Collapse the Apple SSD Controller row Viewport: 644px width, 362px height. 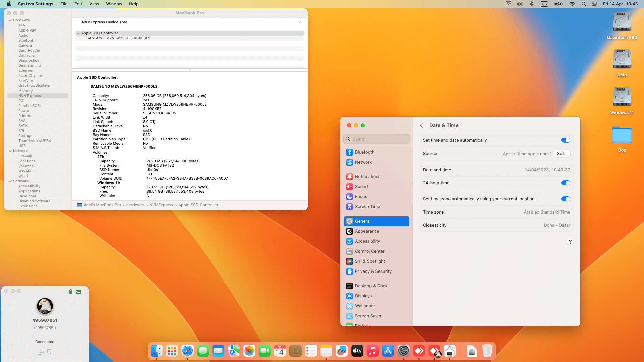point(78,33)
